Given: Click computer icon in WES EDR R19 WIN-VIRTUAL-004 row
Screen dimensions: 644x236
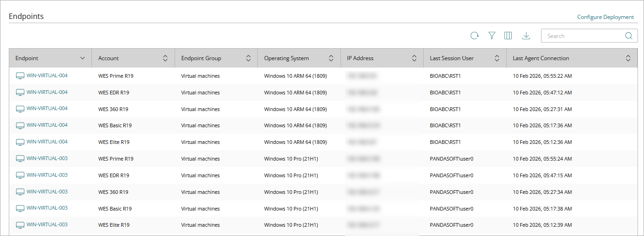Looking at the screenshot, I should tap(20, 93).
